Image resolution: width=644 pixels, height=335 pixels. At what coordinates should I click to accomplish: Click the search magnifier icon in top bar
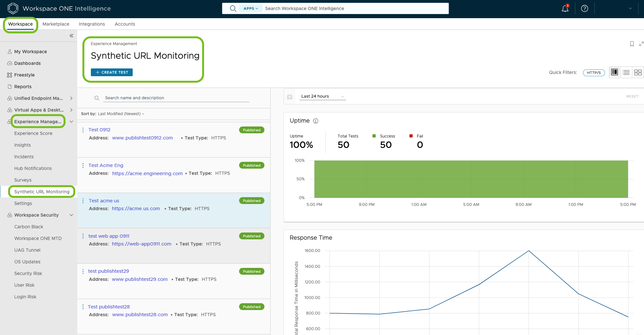pyautogui.click(x=233, y=8)
